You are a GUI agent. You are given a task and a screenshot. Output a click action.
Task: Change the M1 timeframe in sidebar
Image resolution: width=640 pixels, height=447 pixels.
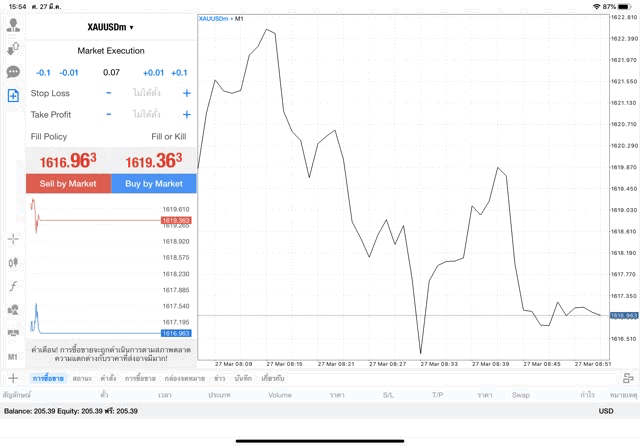[13, 357]
